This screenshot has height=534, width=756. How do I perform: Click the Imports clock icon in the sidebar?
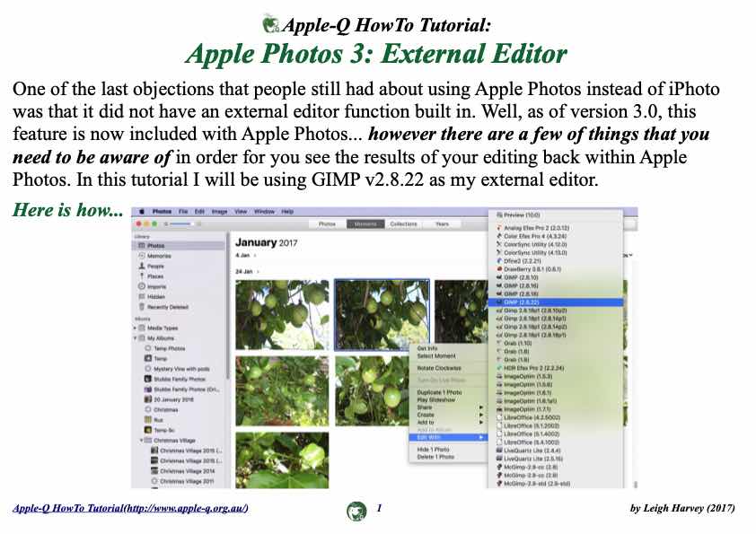[142, 286]
